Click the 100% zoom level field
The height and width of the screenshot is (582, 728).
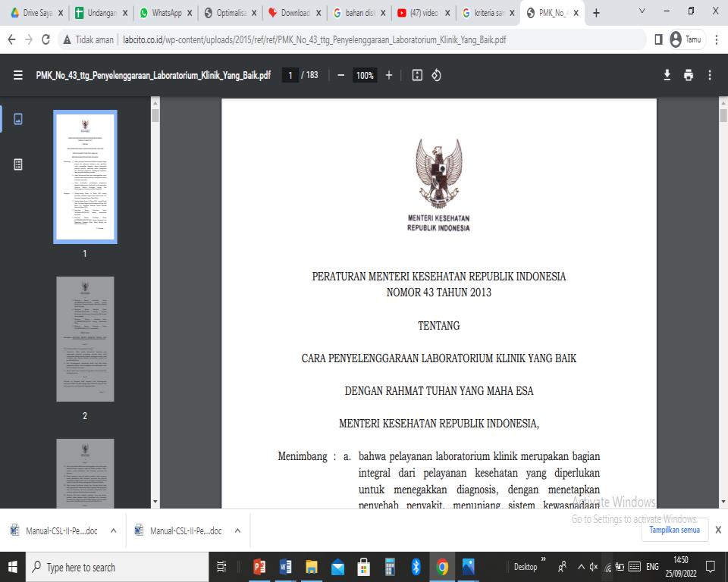coord(365,75)
